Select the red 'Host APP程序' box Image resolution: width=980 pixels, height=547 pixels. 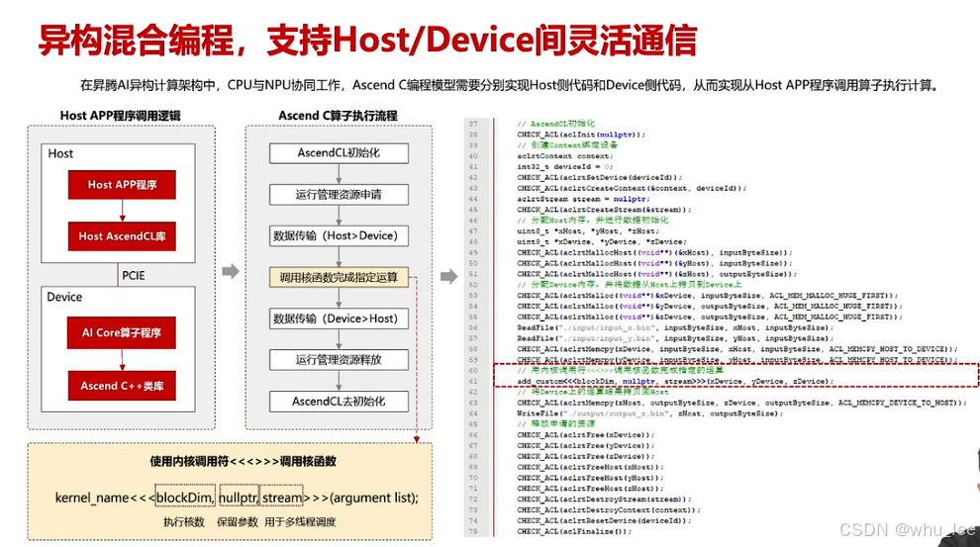(122, 185)
